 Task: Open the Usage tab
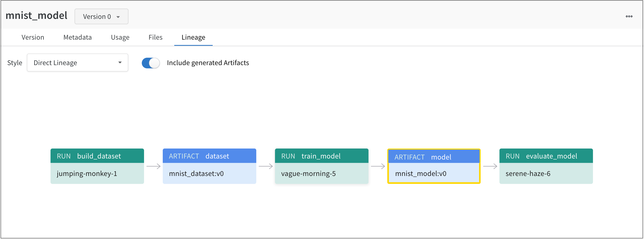coord(120,37)
